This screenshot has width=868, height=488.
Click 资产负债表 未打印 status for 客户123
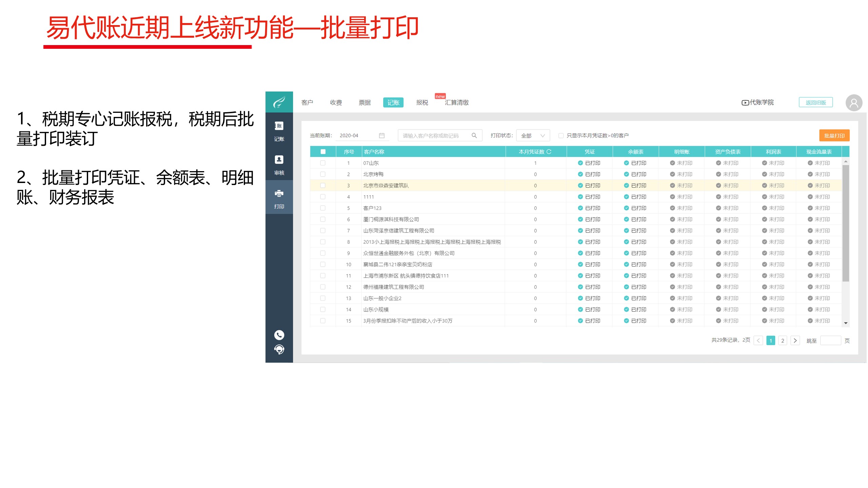click(x=727, y=208)
